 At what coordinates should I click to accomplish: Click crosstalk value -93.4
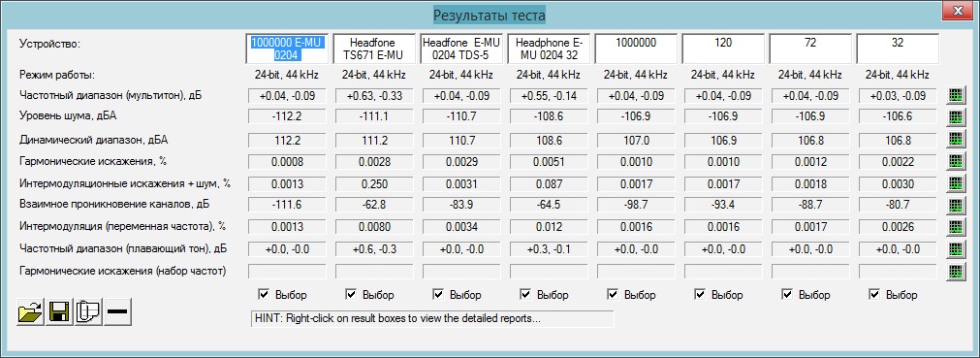click(723, 206)
